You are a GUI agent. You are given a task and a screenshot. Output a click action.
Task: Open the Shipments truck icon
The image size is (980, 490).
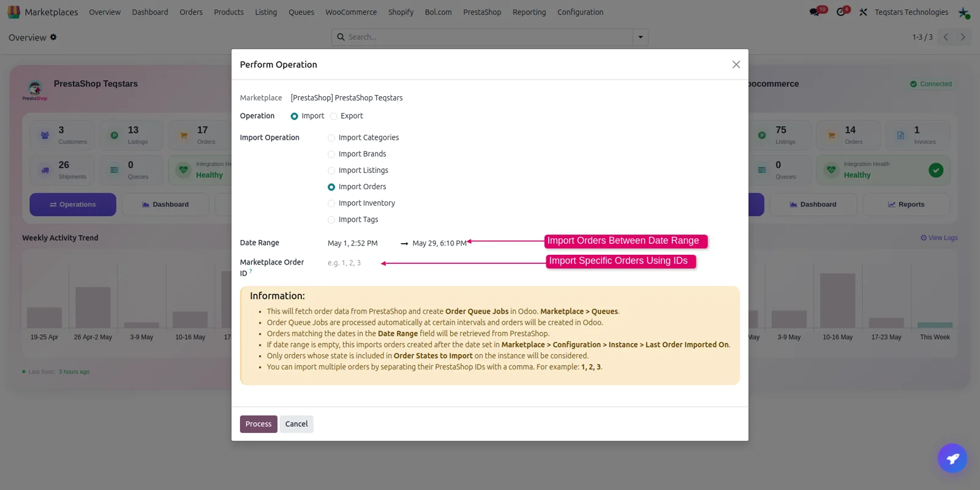click(x=45, y=170)
